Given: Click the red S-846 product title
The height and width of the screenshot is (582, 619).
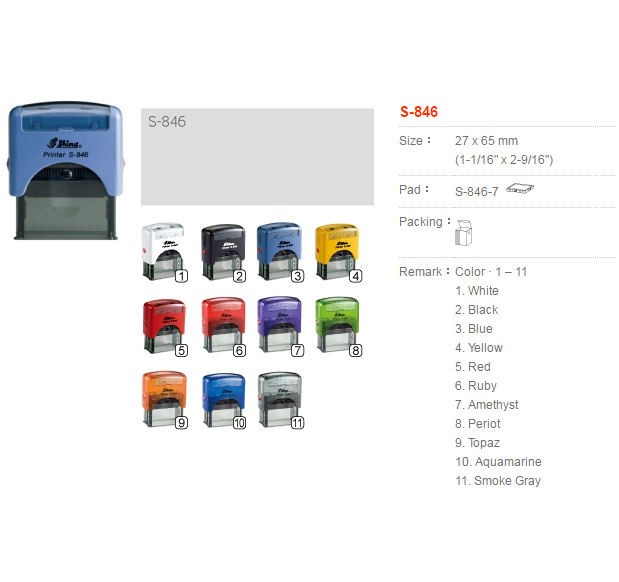Looking at the screenshot, I should (419, 112).
